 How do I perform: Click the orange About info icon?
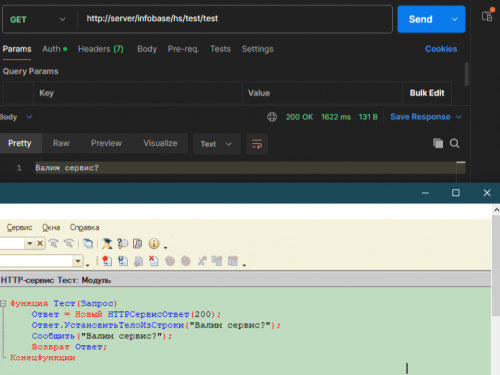click(x=154, y=244)
